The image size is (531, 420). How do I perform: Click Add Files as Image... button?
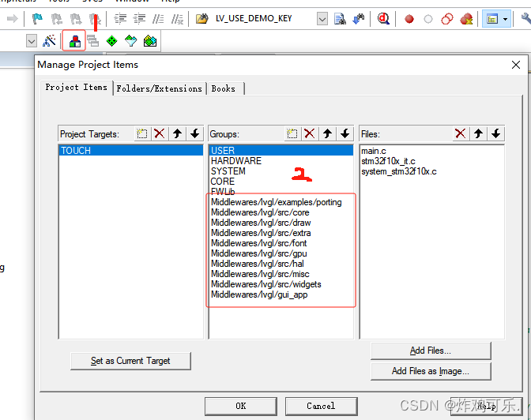pos(431,371)
